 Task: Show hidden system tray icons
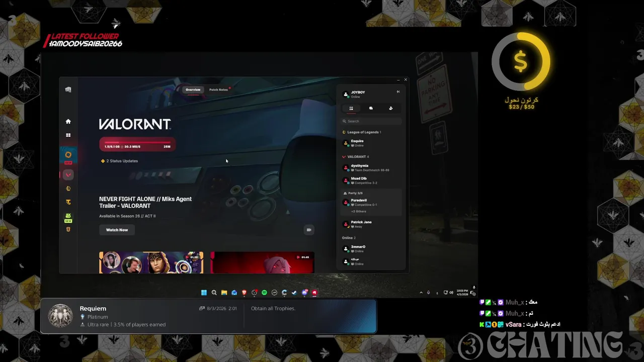click(421, 293)
